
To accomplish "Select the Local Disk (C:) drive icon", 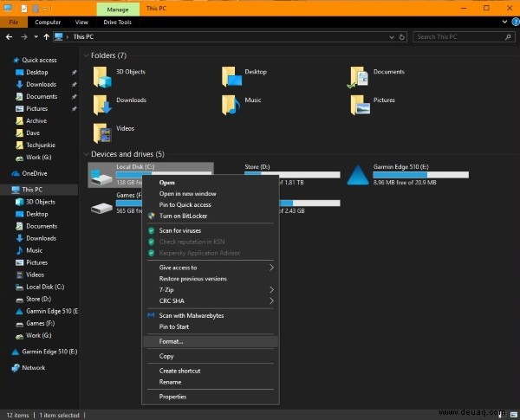I will point(101,177).
